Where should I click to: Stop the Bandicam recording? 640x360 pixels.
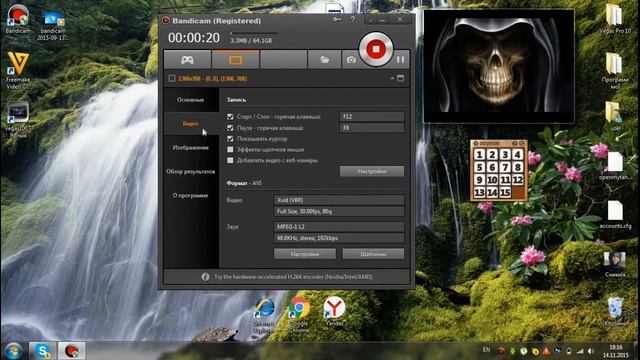376,49
